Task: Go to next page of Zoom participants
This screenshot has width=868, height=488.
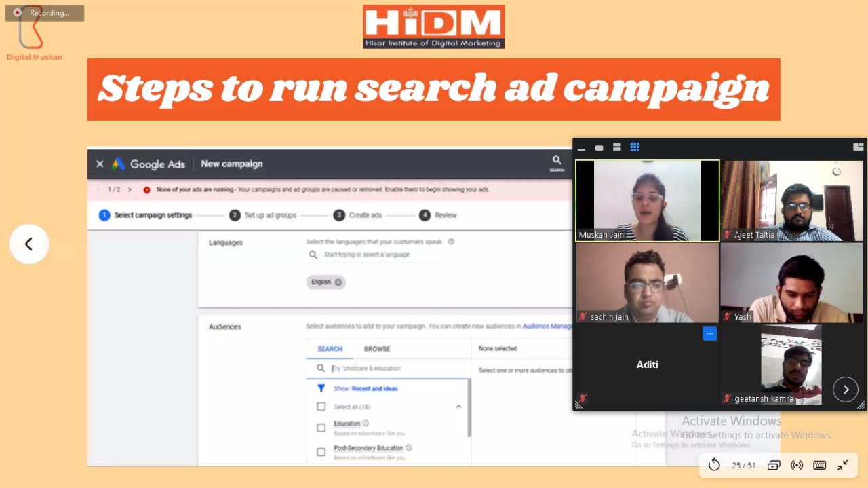Action: coord(846,389)
